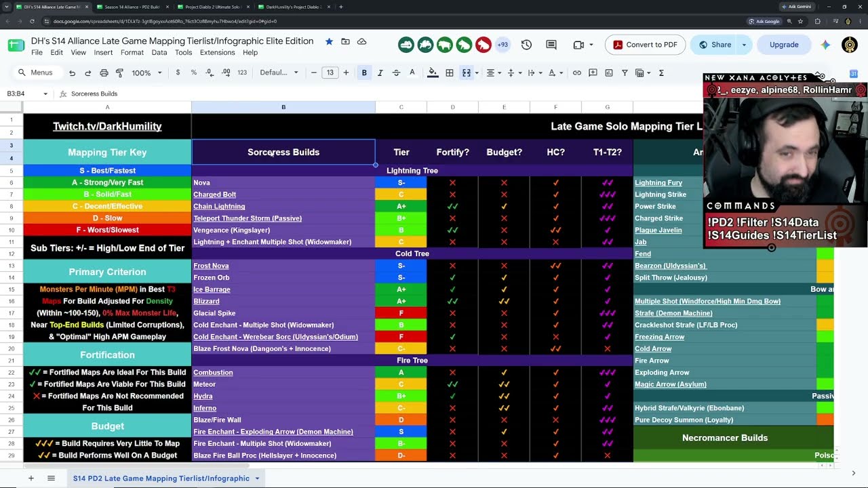Insert a chart from the toolbar
The image size is (868, 488).
pos(608,73)
